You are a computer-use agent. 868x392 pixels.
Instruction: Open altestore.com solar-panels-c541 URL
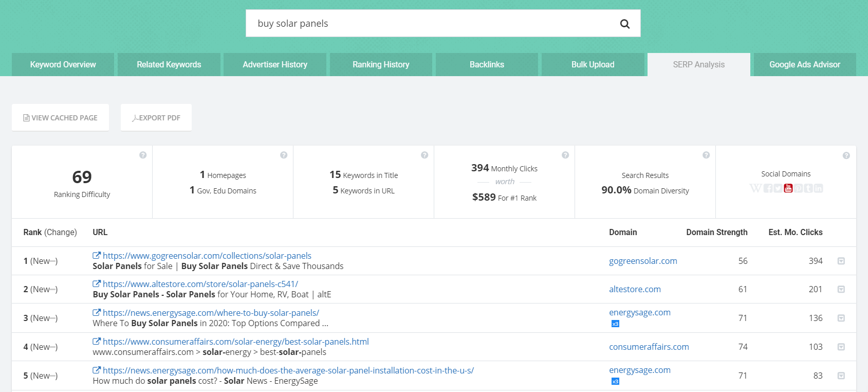point(200,284)
